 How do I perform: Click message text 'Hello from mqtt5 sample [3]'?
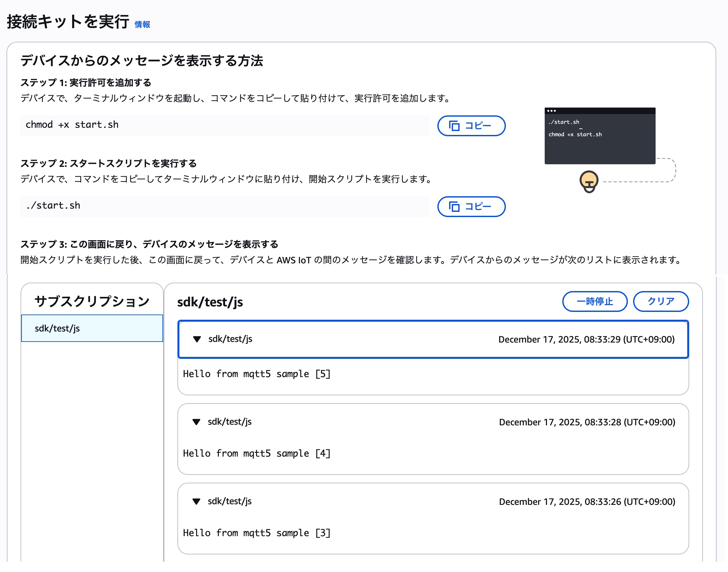[x=256, y=533]
